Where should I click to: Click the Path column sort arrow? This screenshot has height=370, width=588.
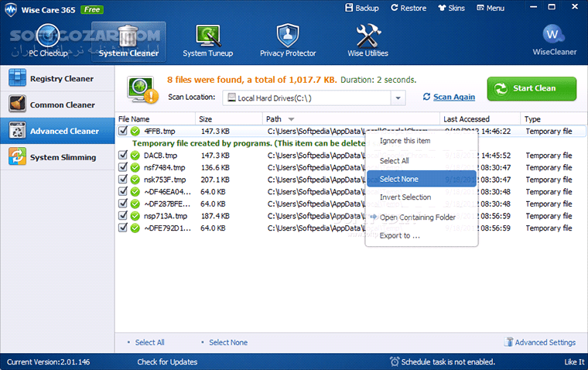291,119
